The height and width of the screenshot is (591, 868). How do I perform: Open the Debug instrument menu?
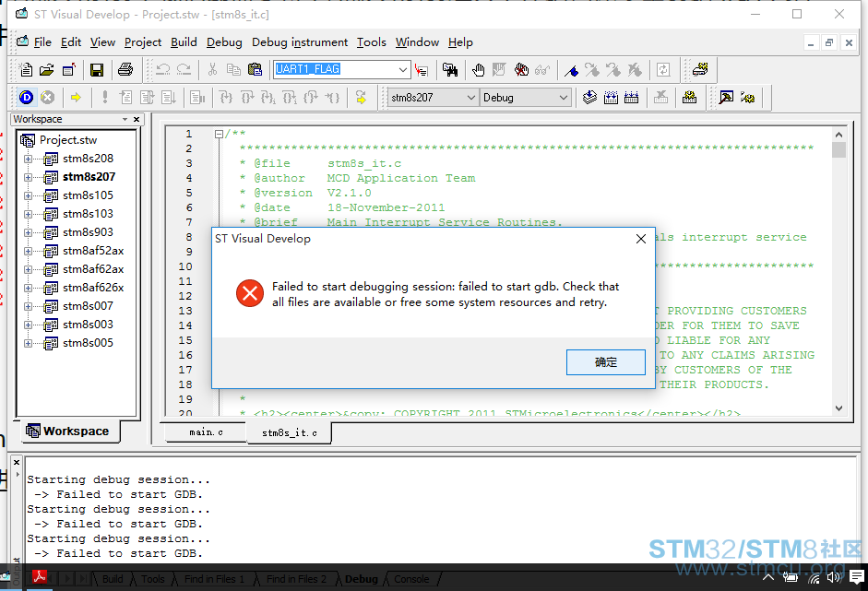tap(300, 42)
